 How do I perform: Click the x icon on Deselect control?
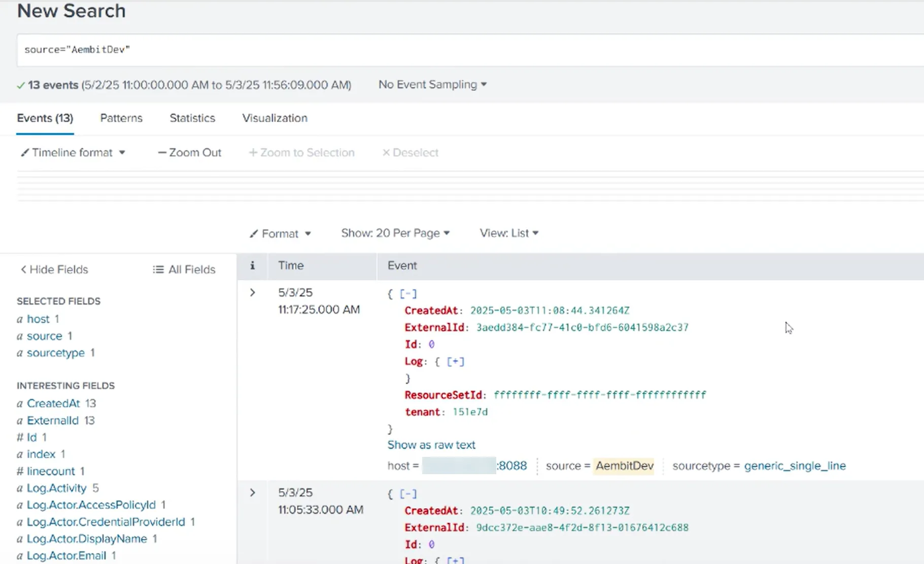pyautogui.click(x=386, y=152)
